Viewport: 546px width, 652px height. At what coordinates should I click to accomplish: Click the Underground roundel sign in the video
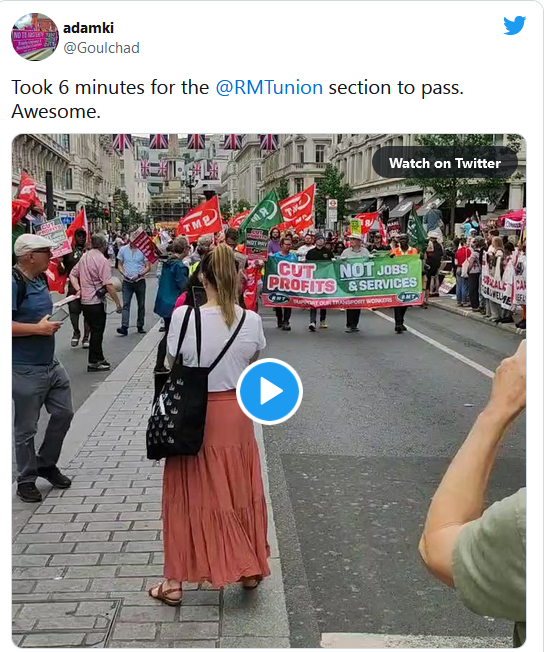[332, 205]
